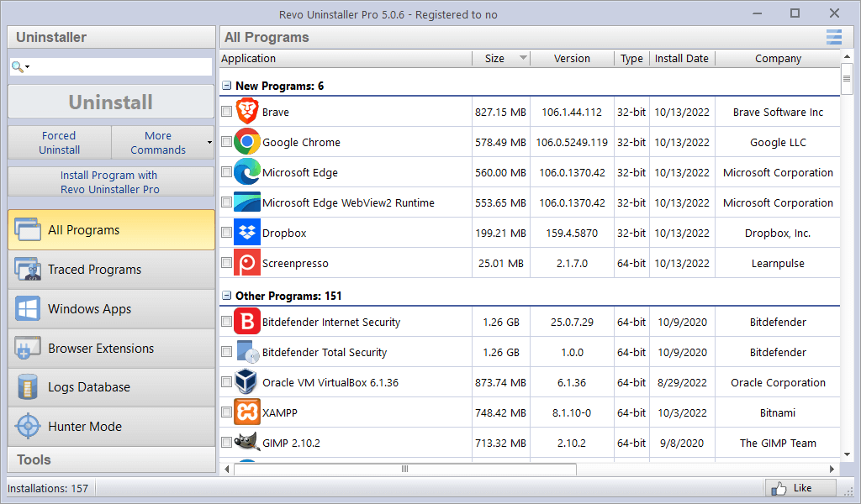The height and width of the screenshot is (504, 861).
Task: Open the hamburger menu icon
Action: point(833,37)
